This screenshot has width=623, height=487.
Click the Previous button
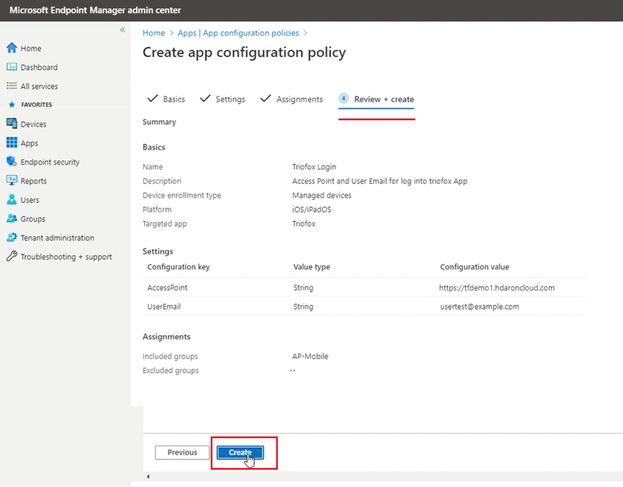pyautogui.click(x=182, y=452)
